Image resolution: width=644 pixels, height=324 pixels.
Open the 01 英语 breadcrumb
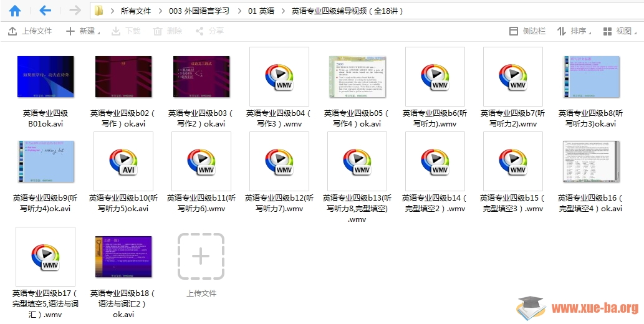pos(261,11)
